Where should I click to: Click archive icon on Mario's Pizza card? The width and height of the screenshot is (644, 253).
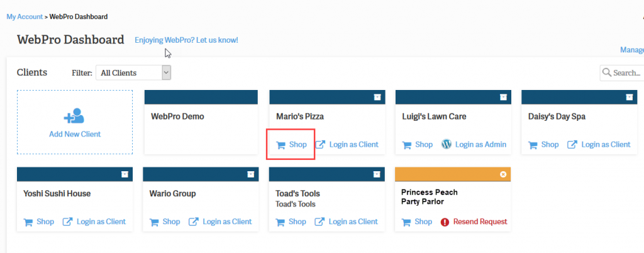pos(377,97)
